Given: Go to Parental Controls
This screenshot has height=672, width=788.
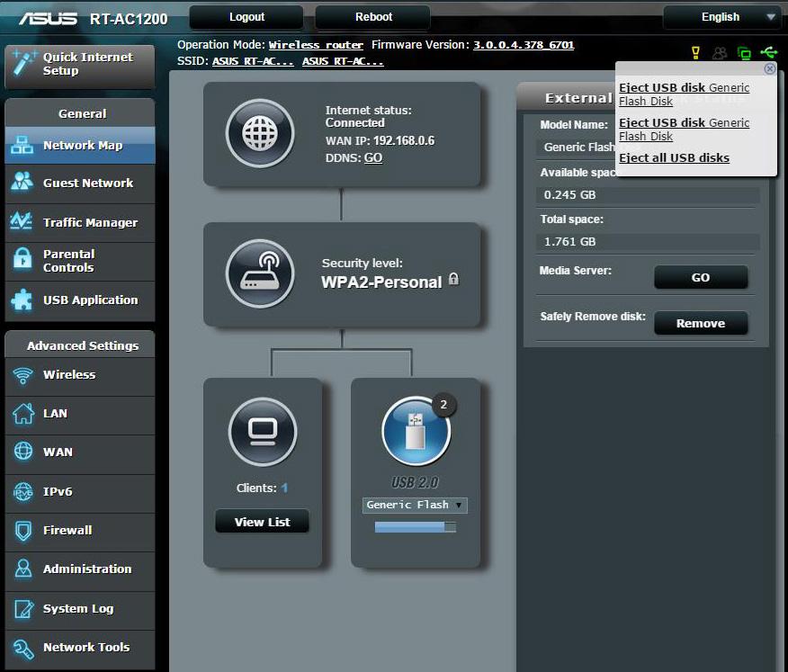Looking at the screenshot, I should 80,262.
